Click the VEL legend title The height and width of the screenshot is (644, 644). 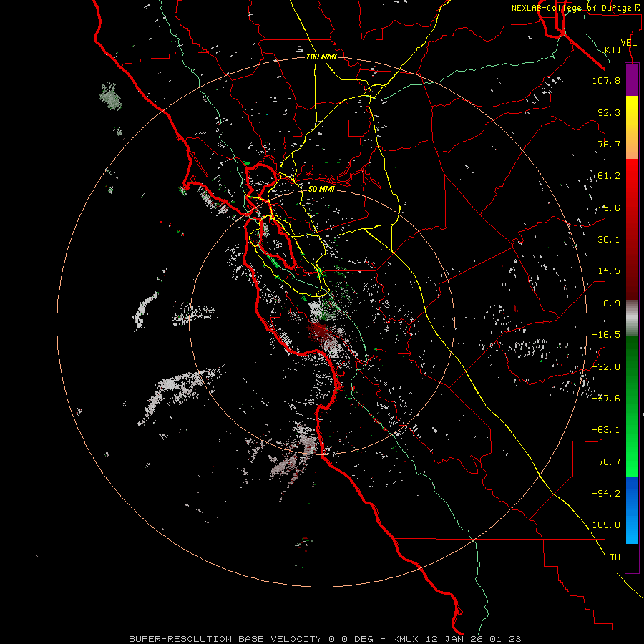click(x=628, y=43)
